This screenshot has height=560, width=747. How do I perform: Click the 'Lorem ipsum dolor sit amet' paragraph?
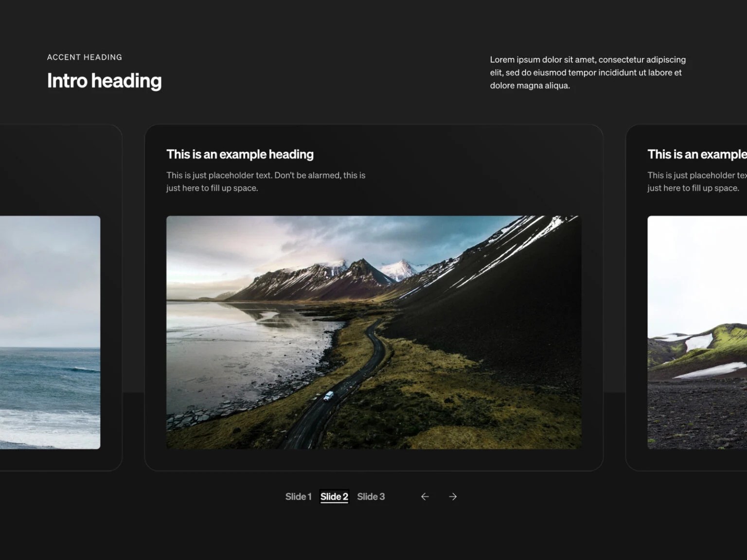coord(587,72)
